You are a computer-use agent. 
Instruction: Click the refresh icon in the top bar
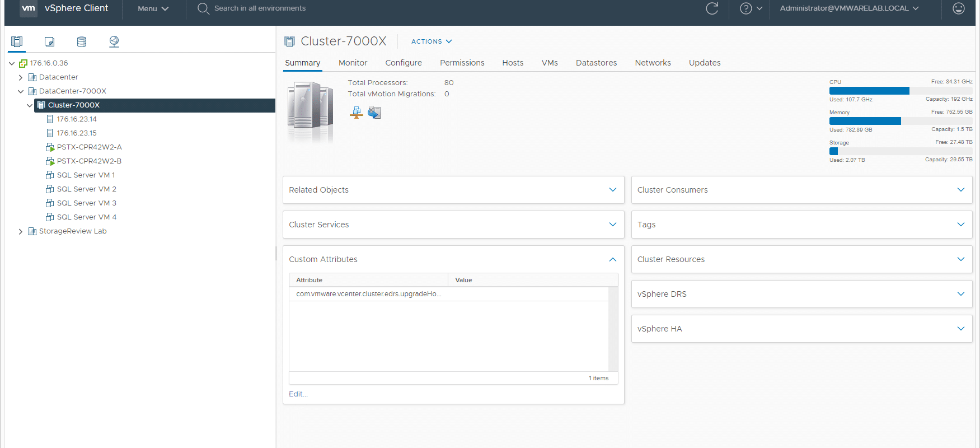point(712,8)
